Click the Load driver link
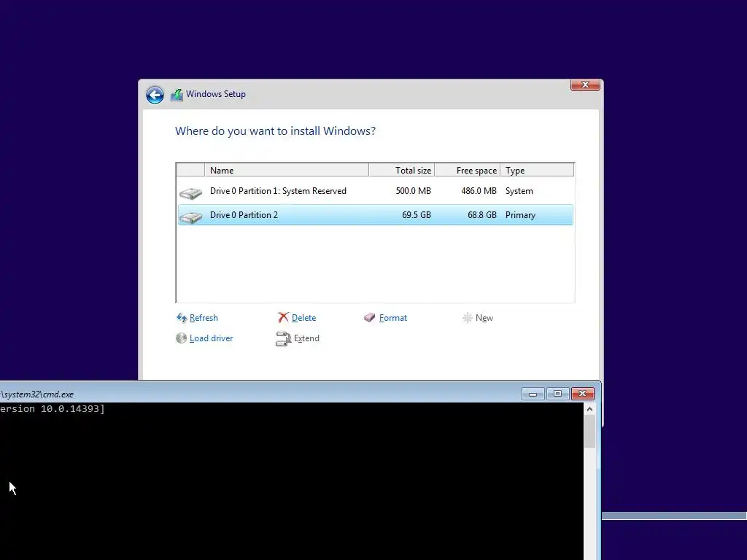 pyautogui.click(x=211, y=338)
